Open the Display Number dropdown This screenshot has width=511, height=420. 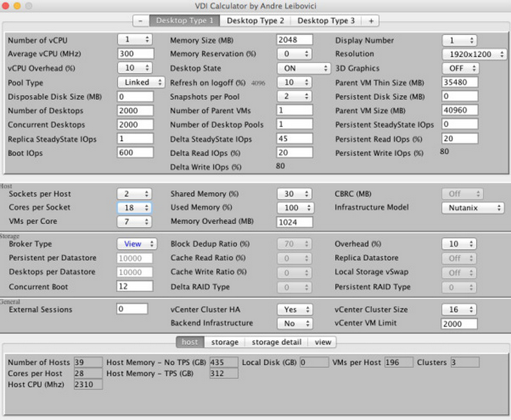tap(459, 40)
